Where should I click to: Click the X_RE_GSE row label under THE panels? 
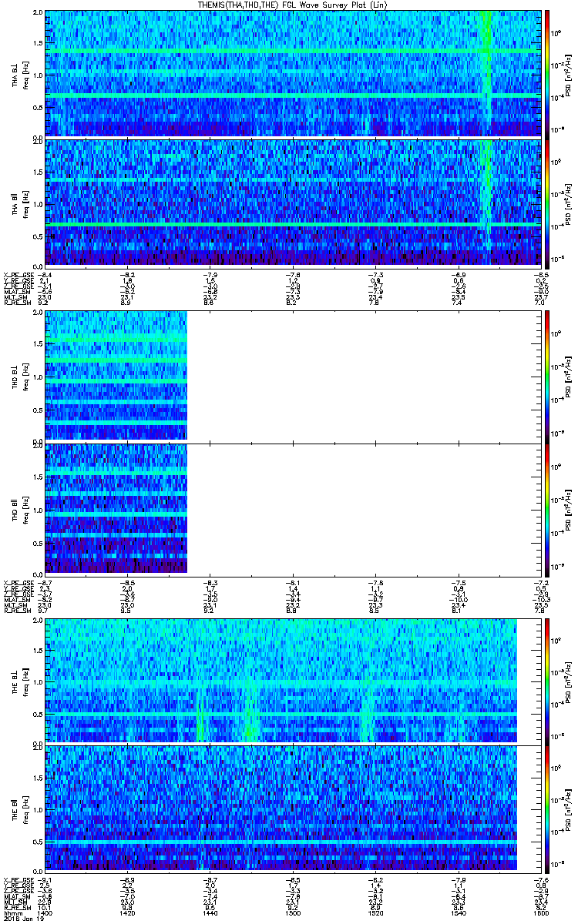click(17, 879)
